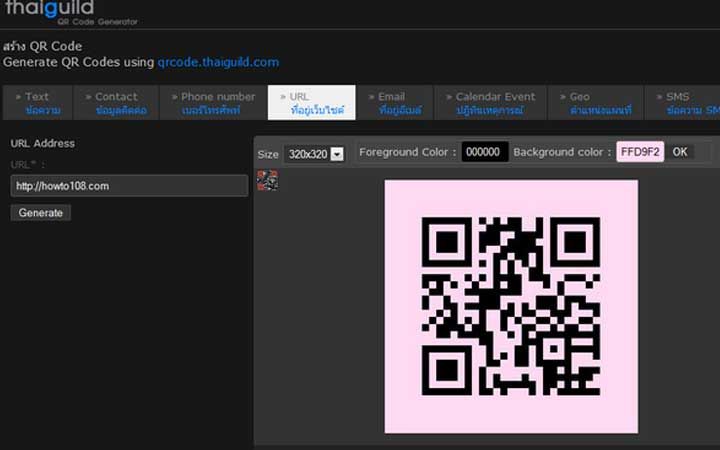Pick the background color FFD9F2 swatch
The image size is (720, 450).
coord(640,152)
